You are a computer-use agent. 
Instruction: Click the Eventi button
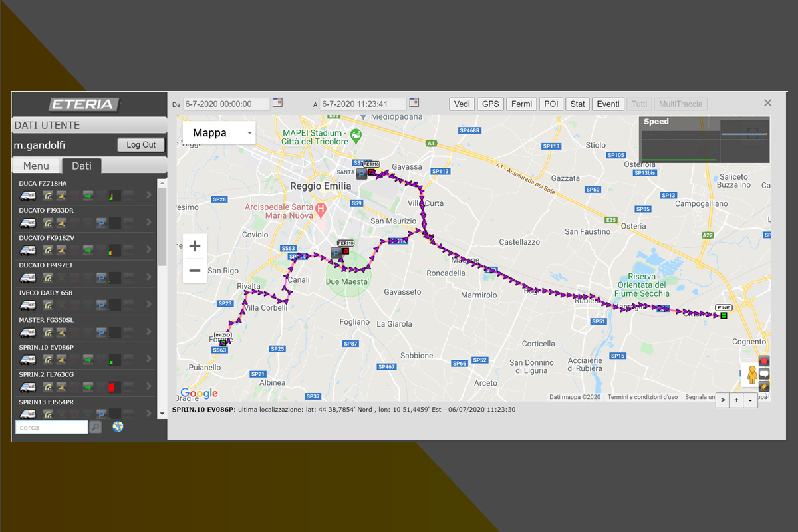[608, 104]
